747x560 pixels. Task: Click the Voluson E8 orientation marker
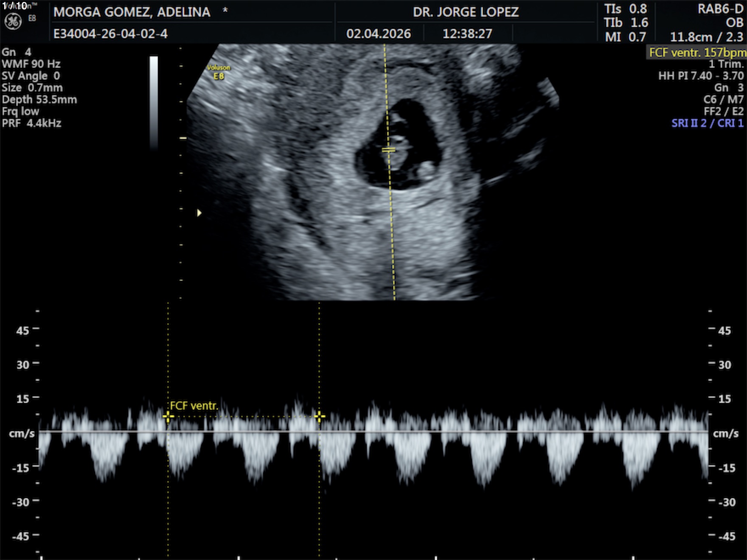click(x=219, y=72)
